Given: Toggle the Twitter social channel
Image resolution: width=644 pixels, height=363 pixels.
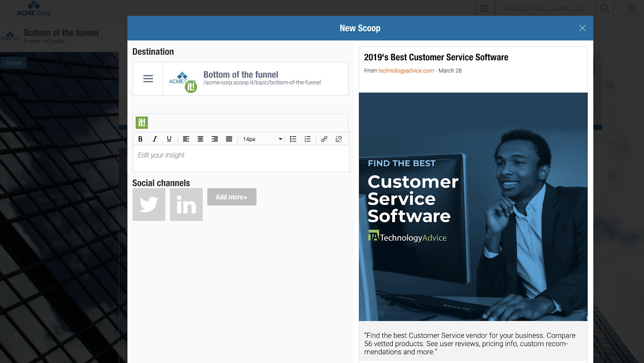Looking at the screenshot, I should [149, 205].
